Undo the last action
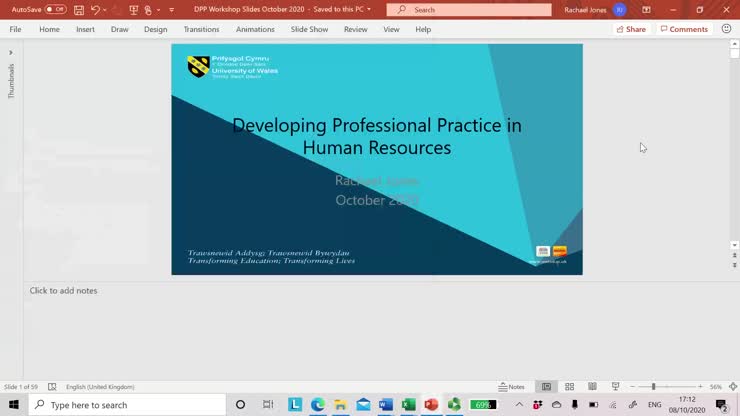The height and width of the screenshot is (416, 740). click(x=95, y=10)
